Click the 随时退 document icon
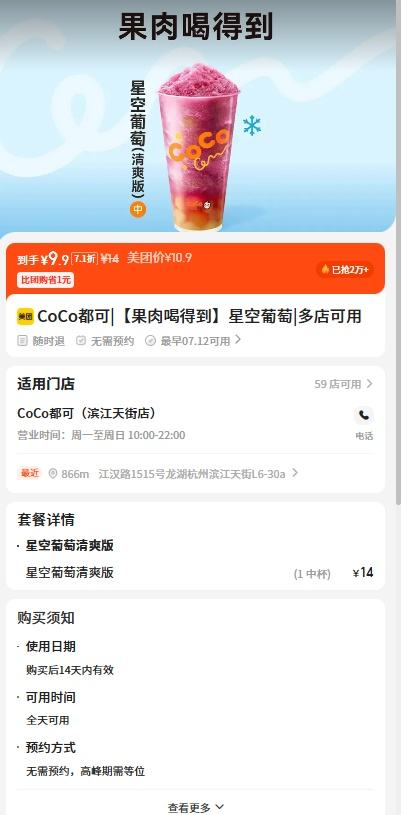The image size is (407, 815). pos(22,341)
